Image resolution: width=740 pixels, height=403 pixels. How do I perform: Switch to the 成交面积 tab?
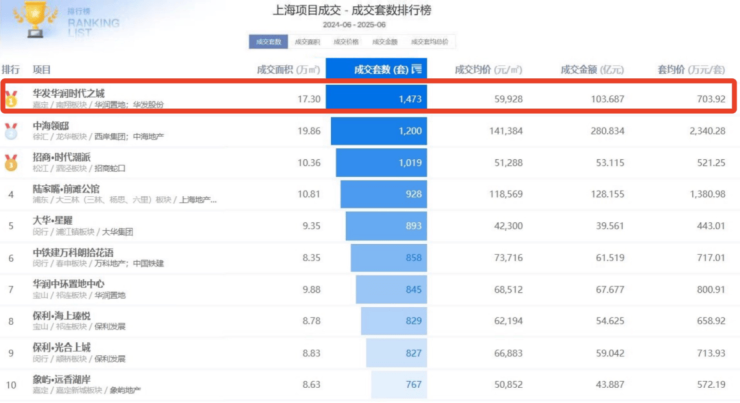pos(307,42)
